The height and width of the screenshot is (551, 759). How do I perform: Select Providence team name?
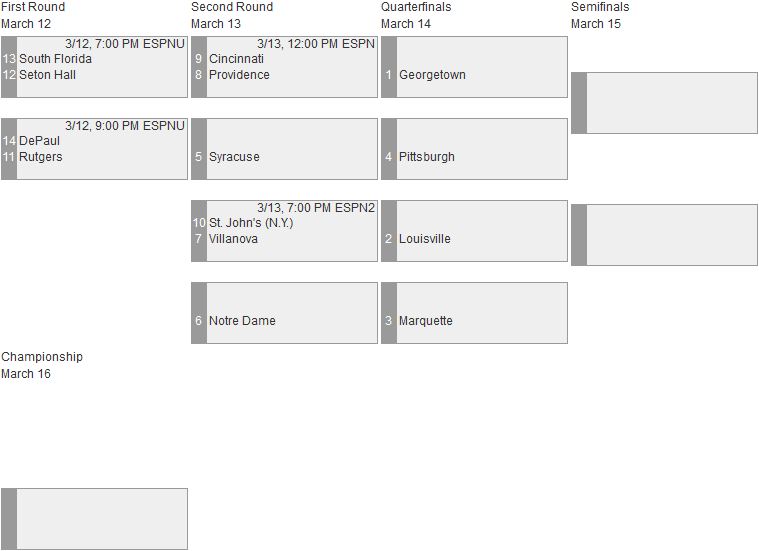239,75
